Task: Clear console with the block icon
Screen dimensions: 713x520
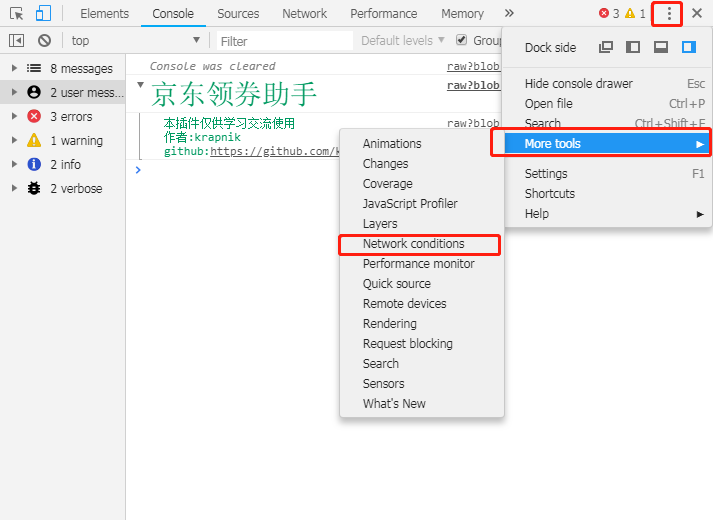Action: click(x=44, y=41)
